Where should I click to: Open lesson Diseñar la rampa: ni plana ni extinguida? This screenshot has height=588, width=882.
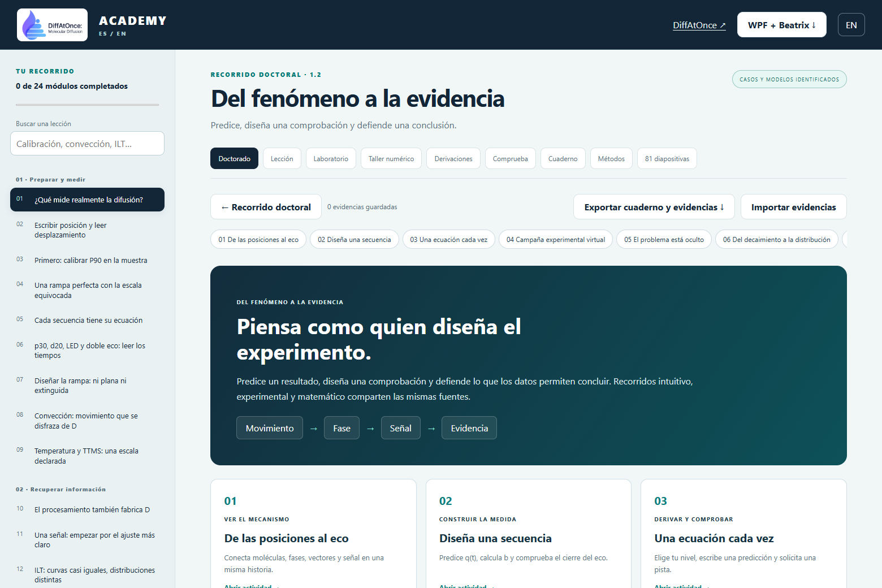[87, 386]
